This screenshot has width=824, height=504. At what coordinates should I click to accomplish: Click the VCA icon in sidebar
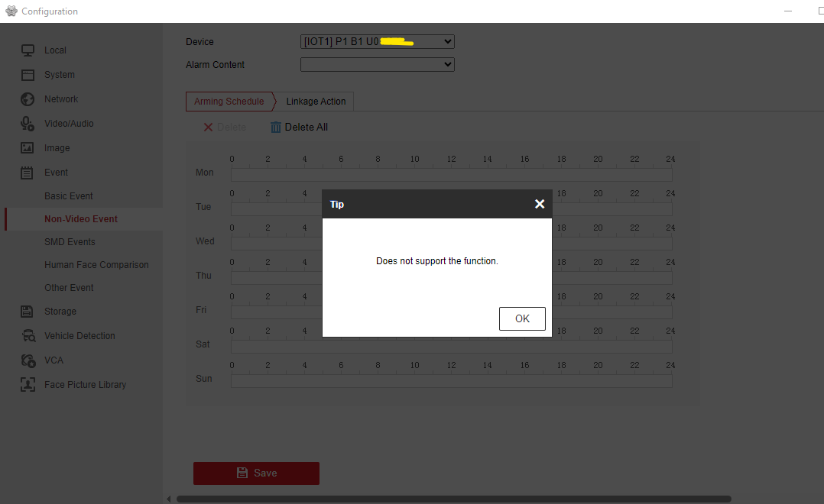[28, 360]
